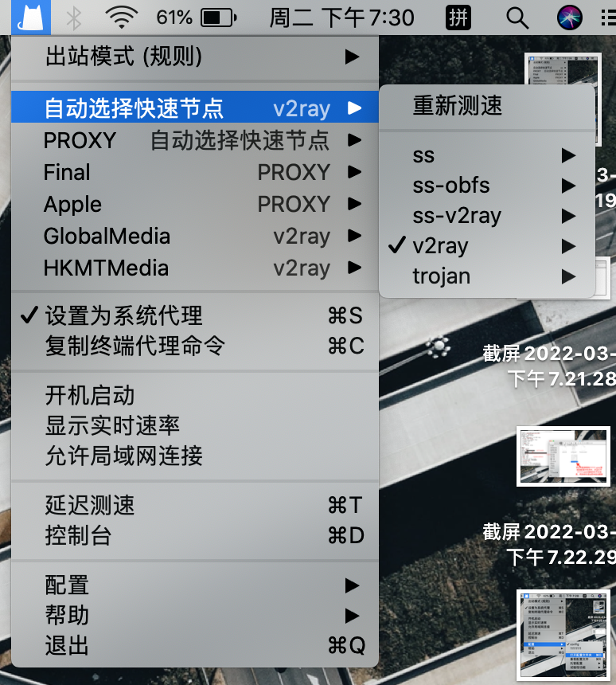Open the 帮助 submenu
Image resolution: width=616 pixels, height=685 pixels.
pos(195,616)
